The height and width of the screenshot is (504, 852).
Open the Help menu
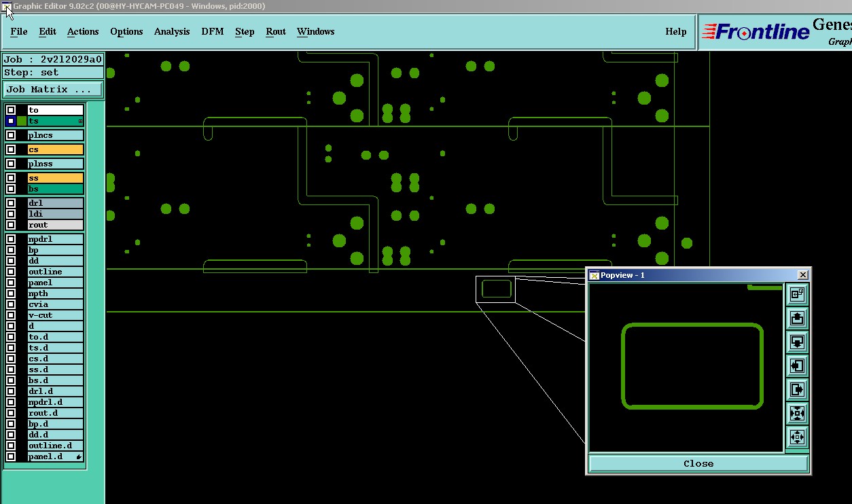676,31
